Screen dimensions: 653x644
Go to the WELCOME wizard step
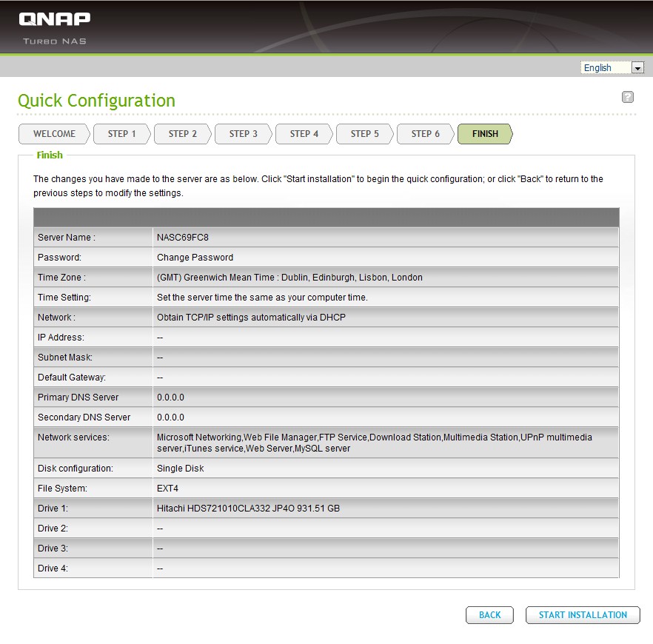click(54, 134)
